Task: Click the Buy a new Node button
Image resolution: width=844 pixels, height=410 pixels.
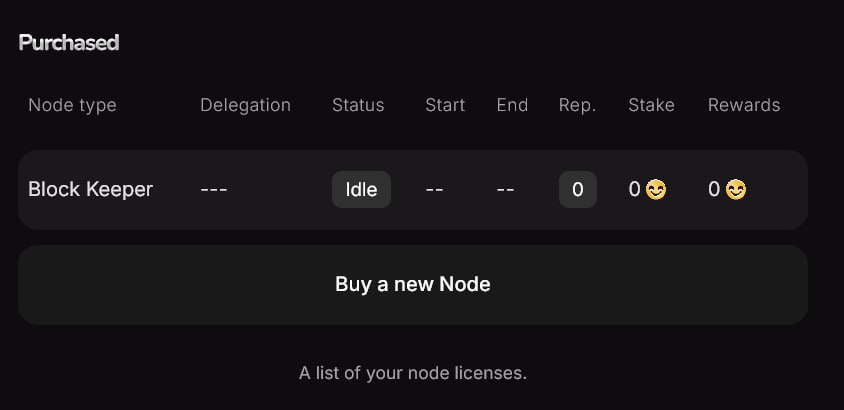Action: point(412,284)
